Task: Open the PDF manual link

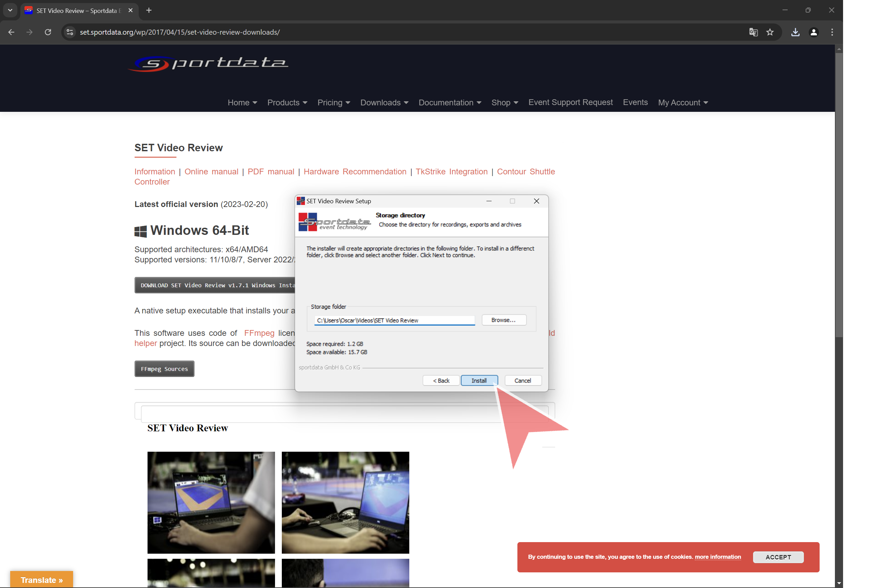Action: 271,171
